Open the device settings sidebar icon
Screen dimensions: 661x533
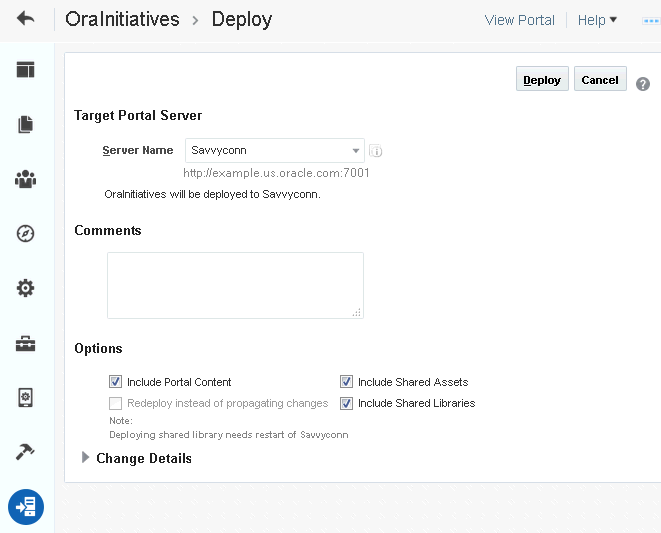tap(25, 398)
